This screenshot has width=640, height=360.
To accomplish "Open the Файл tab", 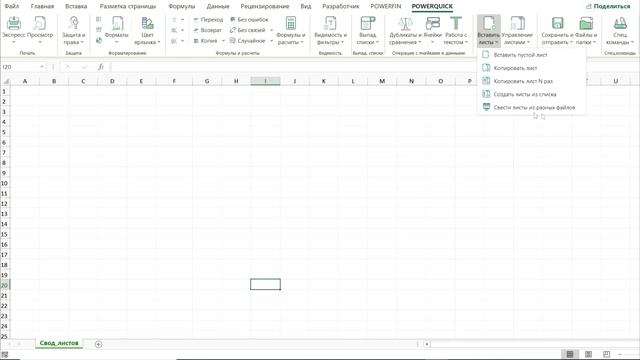I will pyautogui.click(x=12, y=7).
